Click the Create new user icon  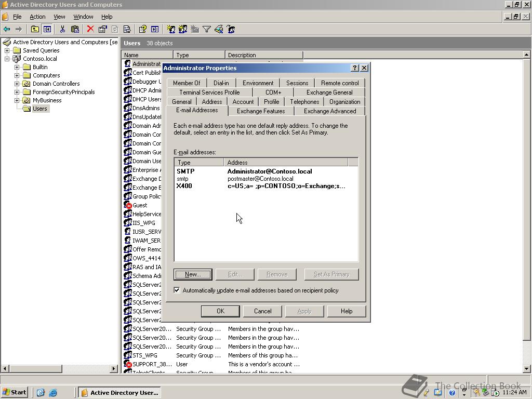(x=170, y=29)
